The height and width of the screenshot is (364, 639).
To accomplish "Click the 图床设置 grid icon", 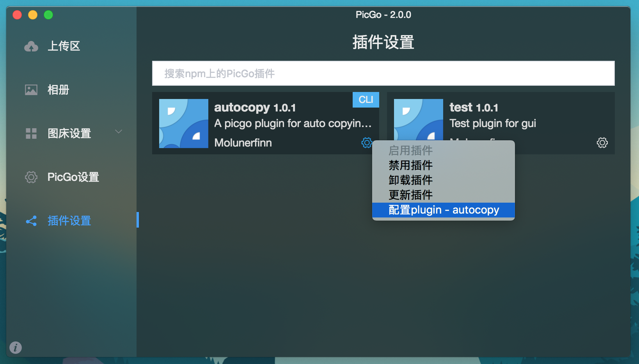I will (x=31, y=134).
